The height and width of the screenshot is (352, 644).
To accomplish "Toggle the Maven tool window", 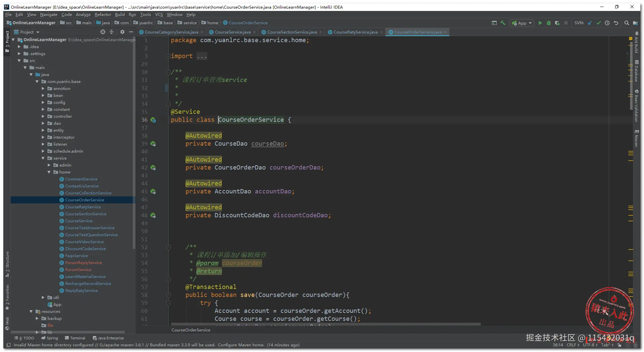I will pos(636,138).
